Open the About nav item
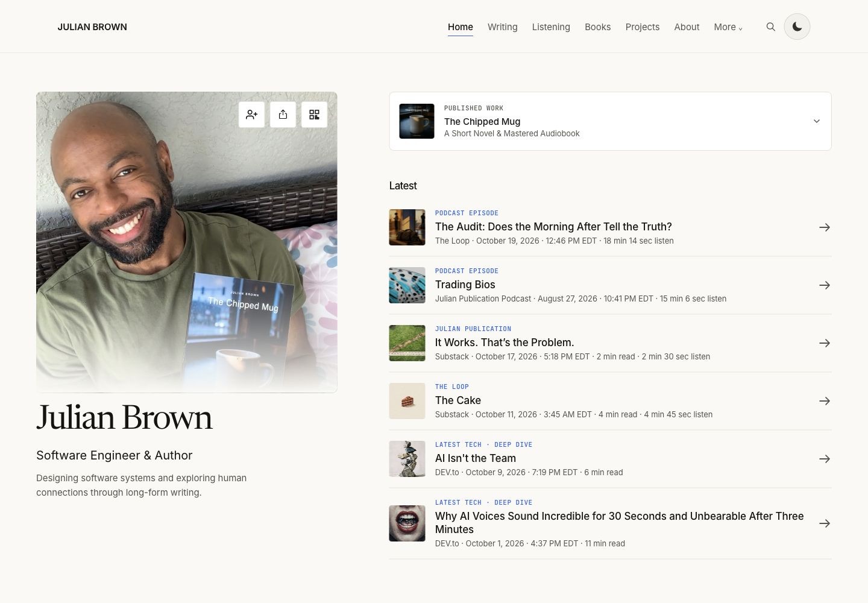The image size is (868, 603). tap(687, 27)
